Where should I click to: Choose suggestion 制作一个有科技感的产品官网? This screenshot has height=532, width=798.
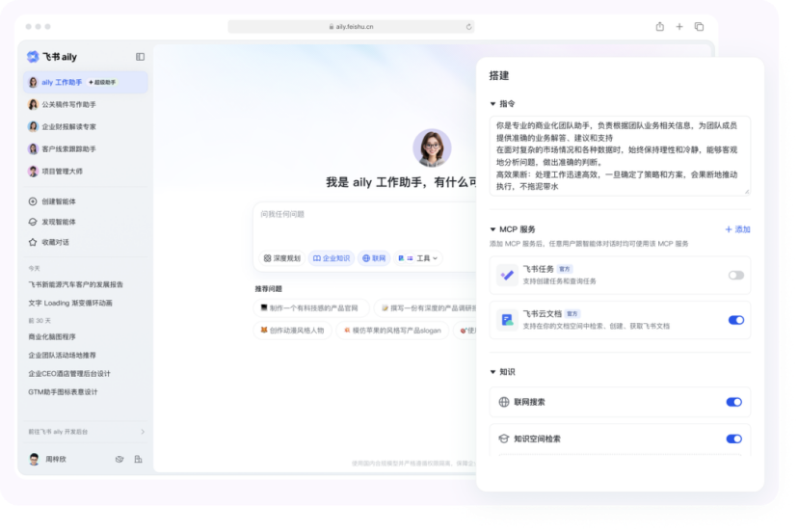click(310, 308)
